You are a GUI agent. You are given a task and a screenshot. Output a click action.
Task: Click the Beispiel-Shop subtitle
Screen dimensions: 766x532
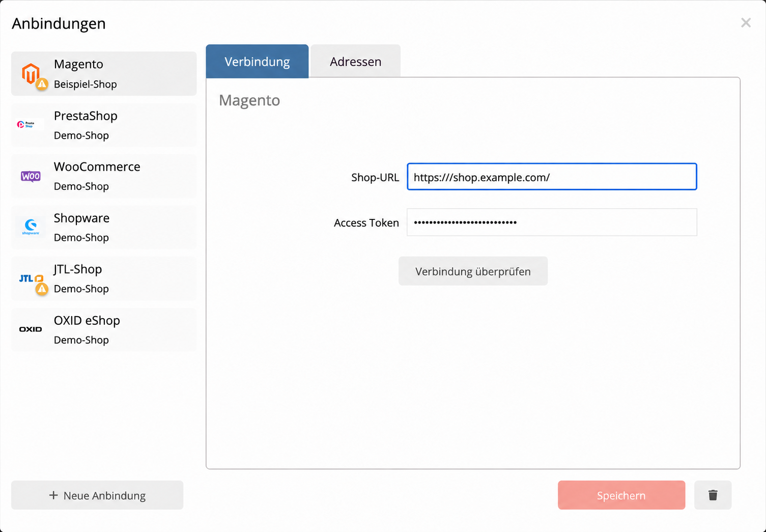click(x=85, y=84)
